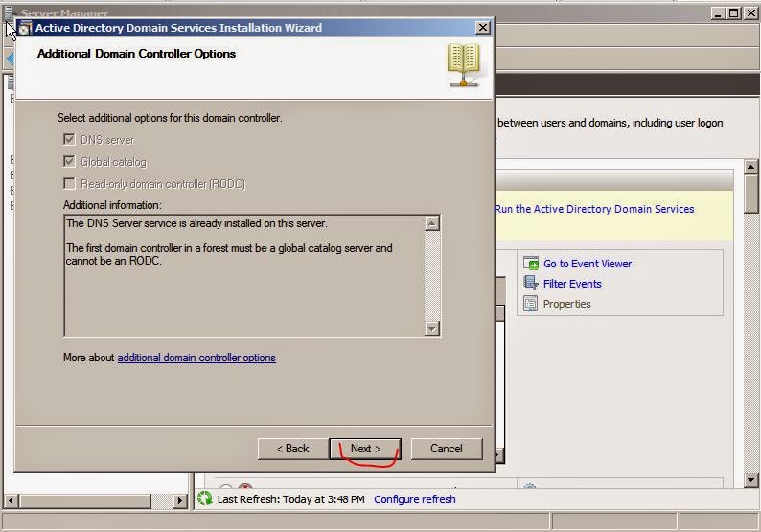
Task: Click 'Additional Domain Controller Options' heading
Action: pyautogui.click(x=136, y=54)
